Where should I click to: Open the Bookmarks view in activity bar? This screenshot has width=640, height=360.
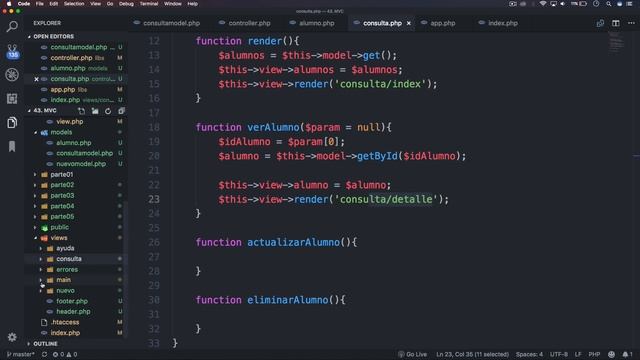click(x=12, y=146)
